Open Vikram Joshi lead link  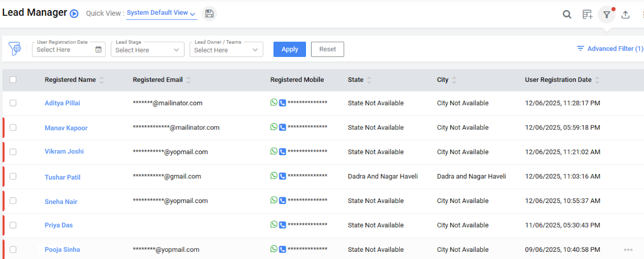[64, 151]
